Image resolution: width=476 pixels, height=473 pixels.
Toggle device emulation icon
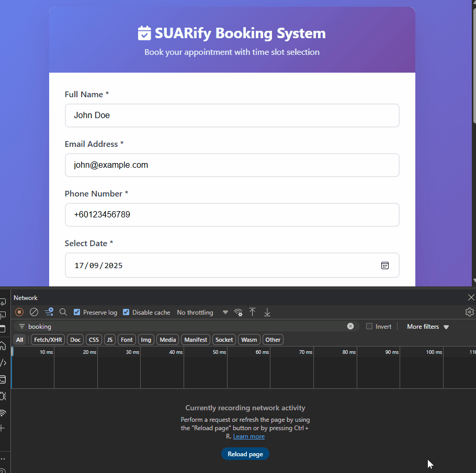[x=3, y=316]
